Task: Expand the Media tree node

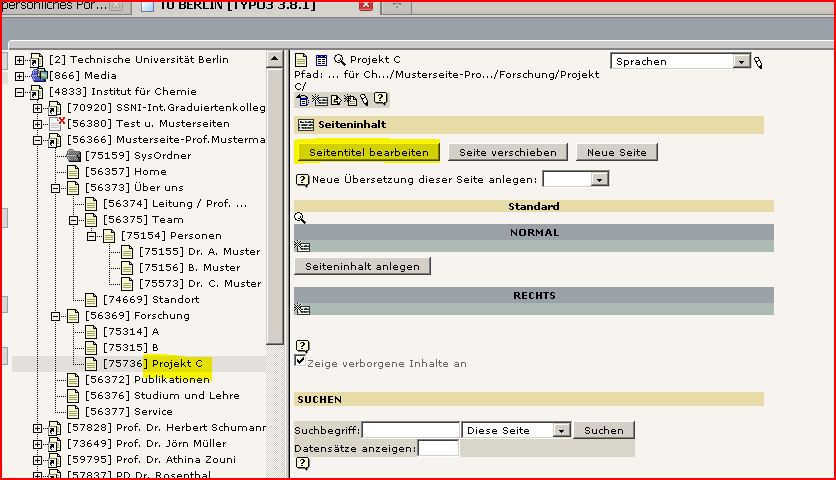Action: pos(20,76)
